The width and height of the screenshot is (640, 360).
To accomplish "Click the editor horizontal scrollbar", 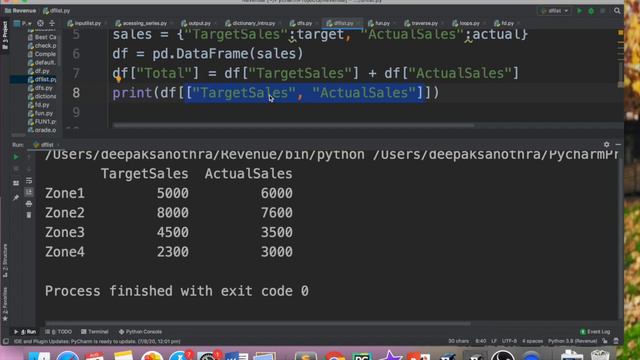I will (294, 125).
